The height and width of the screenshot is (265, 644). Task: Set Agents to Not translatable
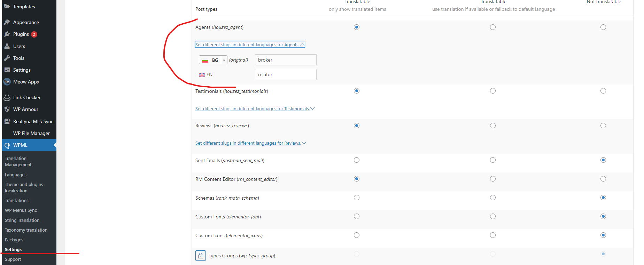pos(603,27)
